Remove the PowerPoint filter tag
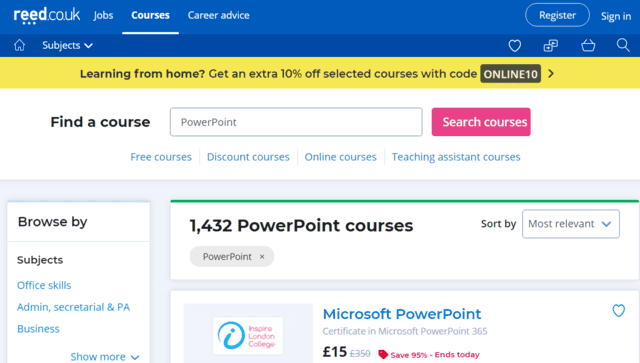Image resolution: width=640 pixels, height=363 pixels. coord(262,256)
